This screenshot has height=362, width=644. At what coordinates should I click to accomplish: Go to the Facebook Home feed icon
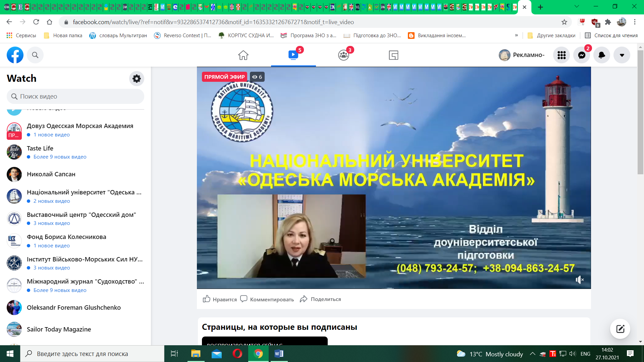point(243,55)
